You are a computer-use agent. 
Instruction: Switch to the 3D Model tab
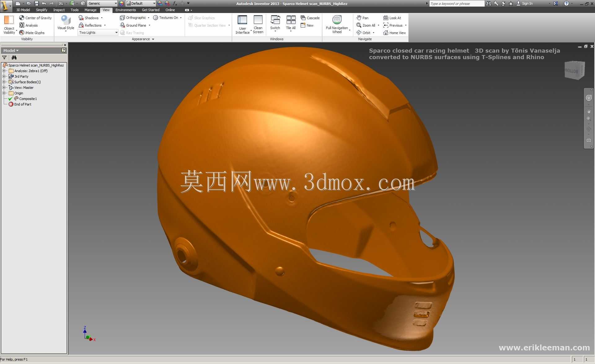point(23,10)
